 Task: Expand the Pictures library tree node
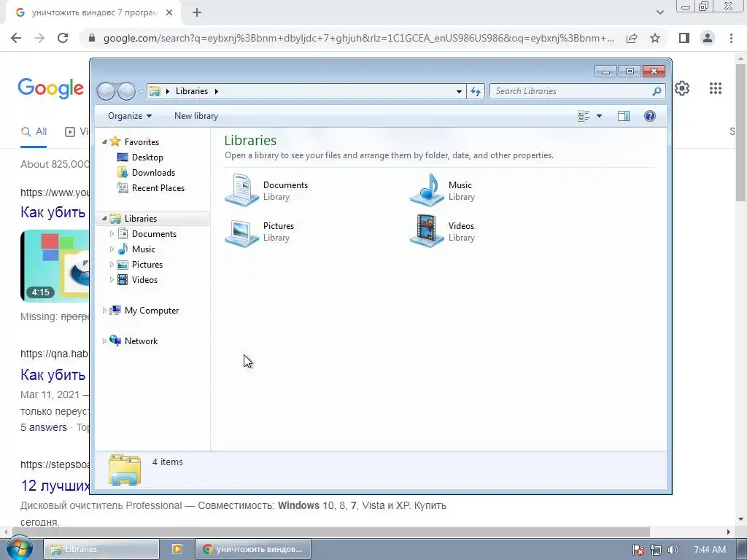coord(112,264)
